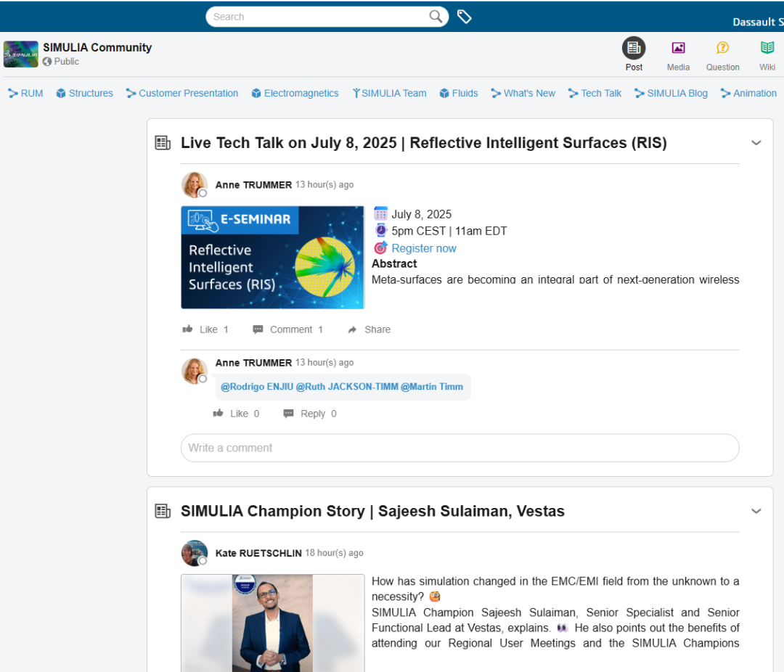Click the calendar icon by July 8, 2025
Screen dimensions: 784x672
pos(380,213)
